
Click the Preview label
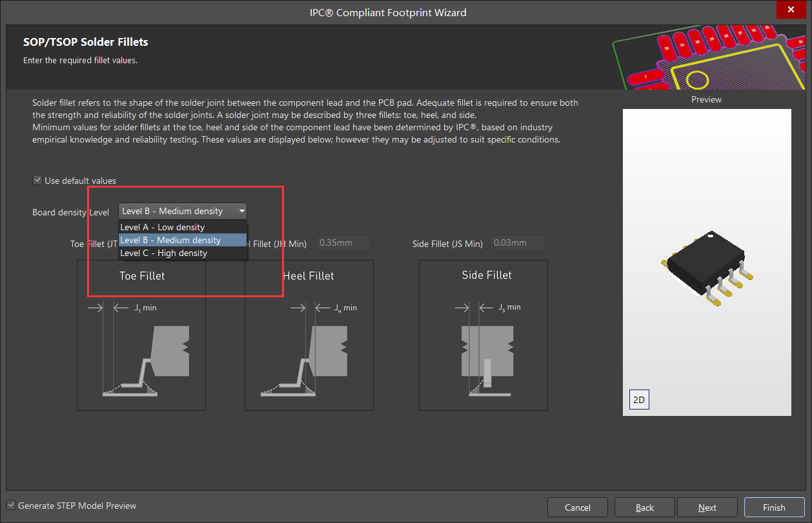(706, 99)
